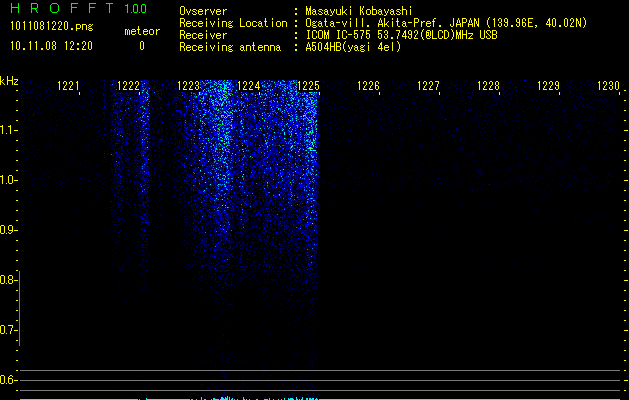Click time marker 1223

pyautogui.click(x=188, y=85)
